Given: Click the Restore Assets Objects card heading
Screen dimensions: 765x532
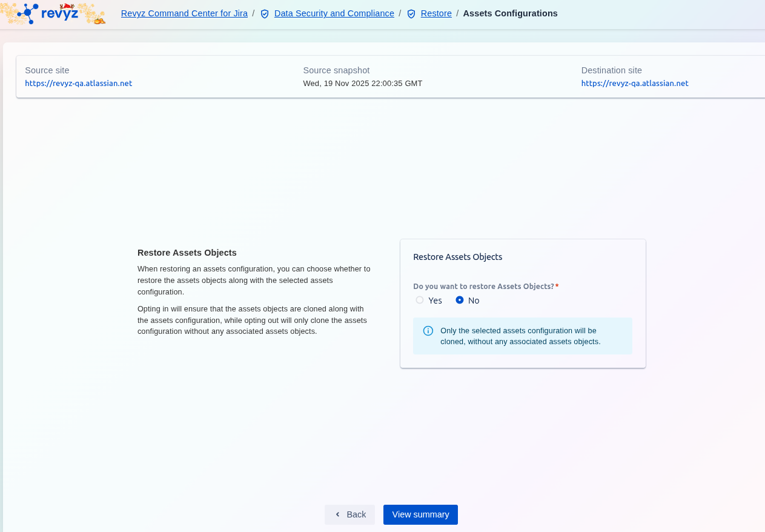Looking at the screenshot, I should tap(457, 257).
